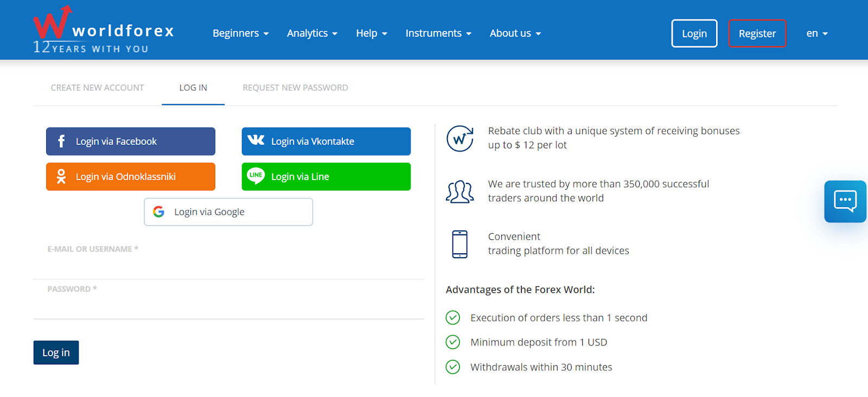
Task: Choose Login via Vkontakte
Action: 326,142
